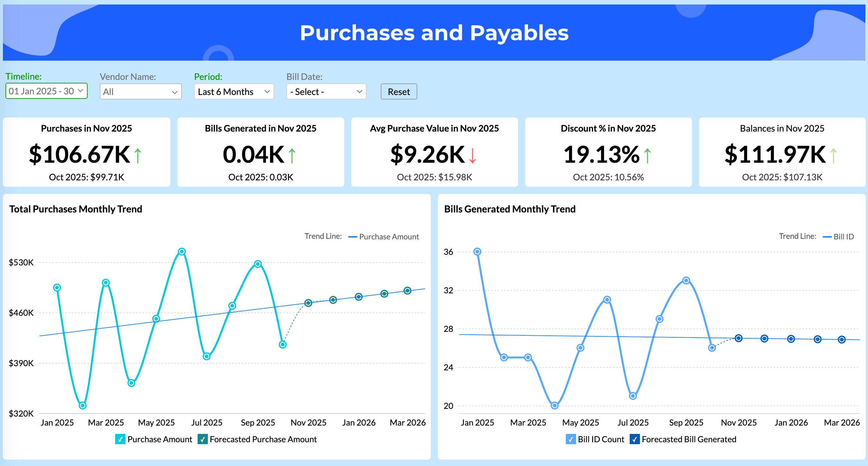Screen dimensions: 868x466
Task: Select the January 2025 data point showing 36 bills
Action: [x=478, y=251]
